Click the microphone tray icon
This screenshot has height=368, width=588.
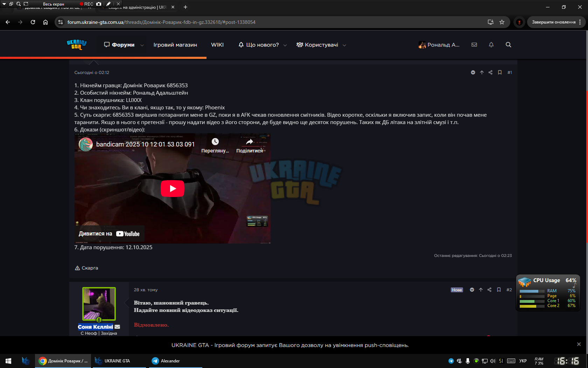click(468, 361)
